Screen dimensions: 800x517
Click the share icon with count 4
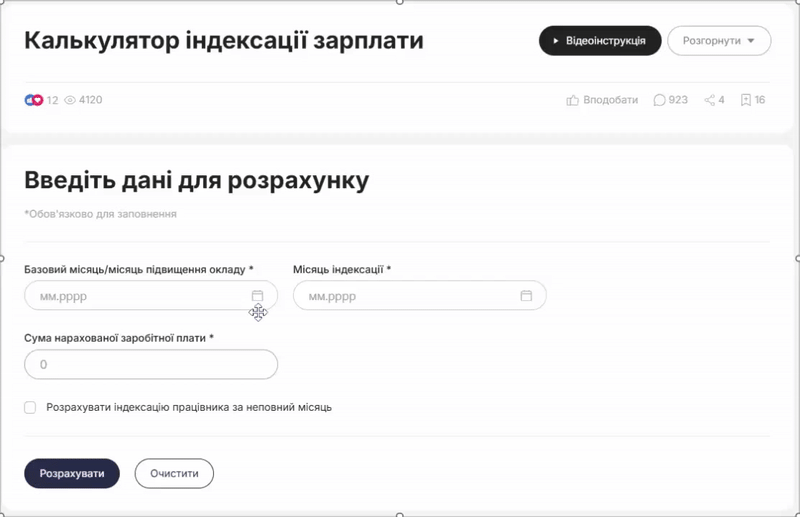[710, 100]
